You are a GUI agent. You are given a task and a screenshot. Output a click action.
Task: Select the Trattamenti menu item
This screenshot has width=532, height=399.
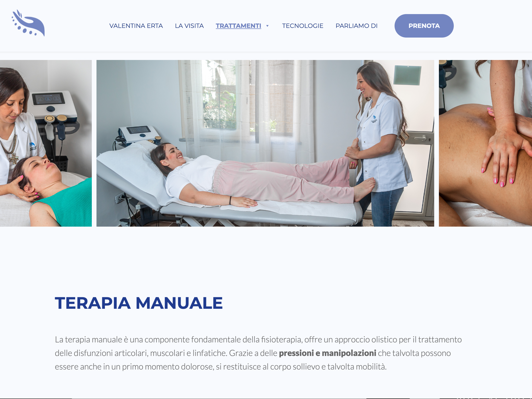pyautogui.click(x=238, y=26)
